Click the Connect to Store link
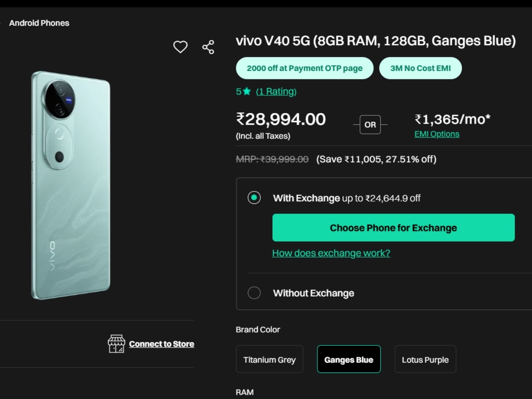532x399 pixels. [x=161, y=344]
